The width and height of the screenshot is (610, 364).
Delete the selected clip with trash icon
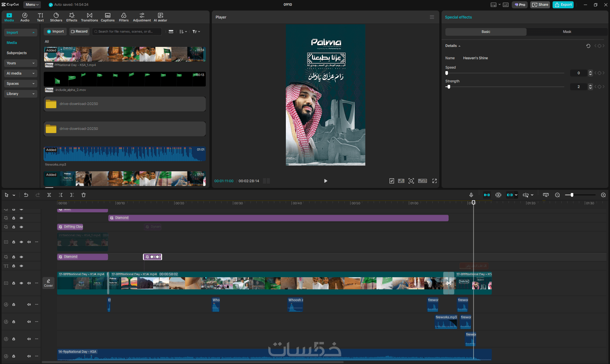(x=84, y=195)
